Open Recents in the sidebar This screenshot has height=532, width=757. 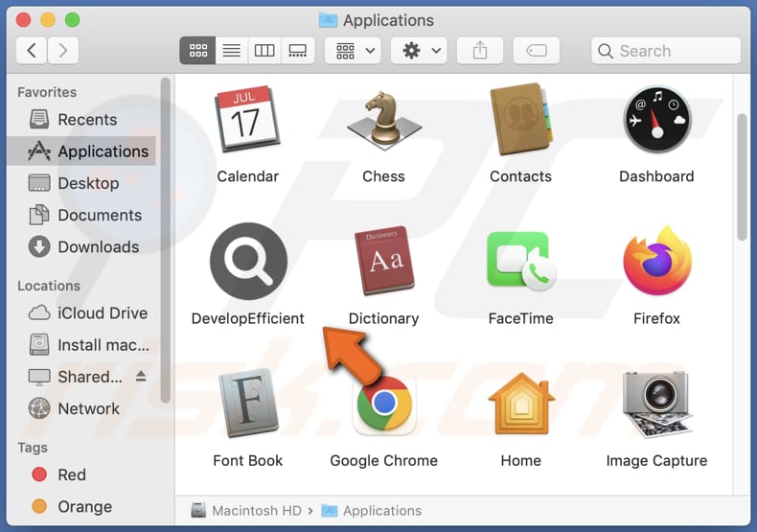pyautogui.click(x=81, y=119)
